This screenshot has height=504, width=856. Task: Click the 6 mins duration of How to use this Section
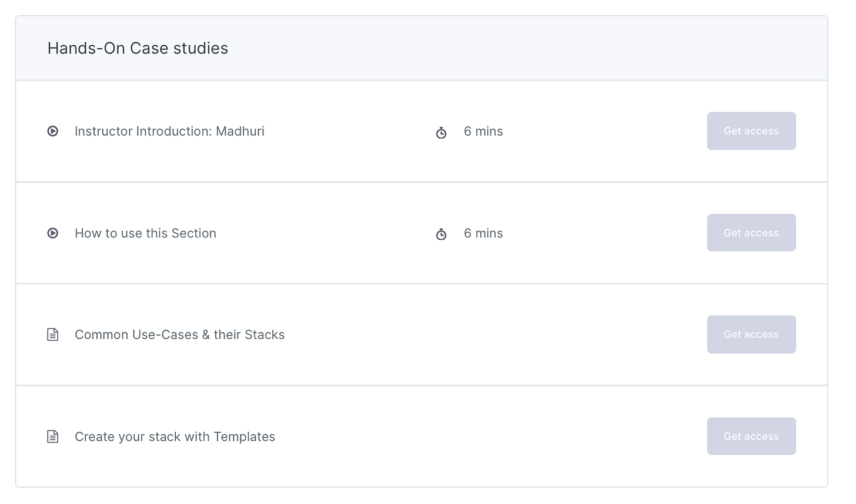[x=483, y=233]
